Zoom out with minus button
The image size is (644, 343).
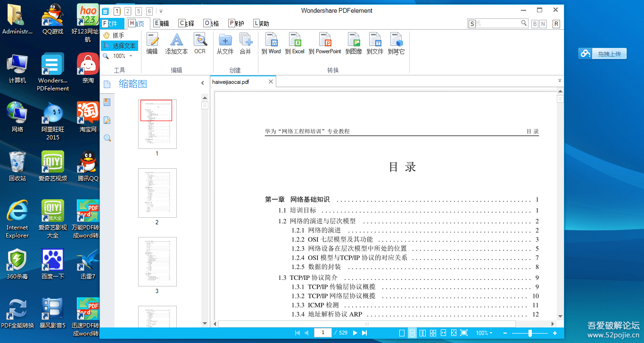(x=505, y=333)
